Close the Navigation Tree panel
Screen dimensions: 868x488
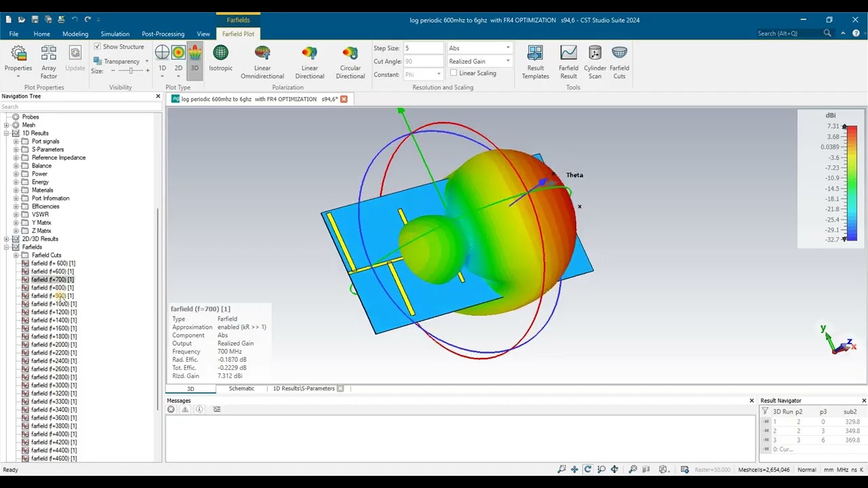[x=158, y=96]
